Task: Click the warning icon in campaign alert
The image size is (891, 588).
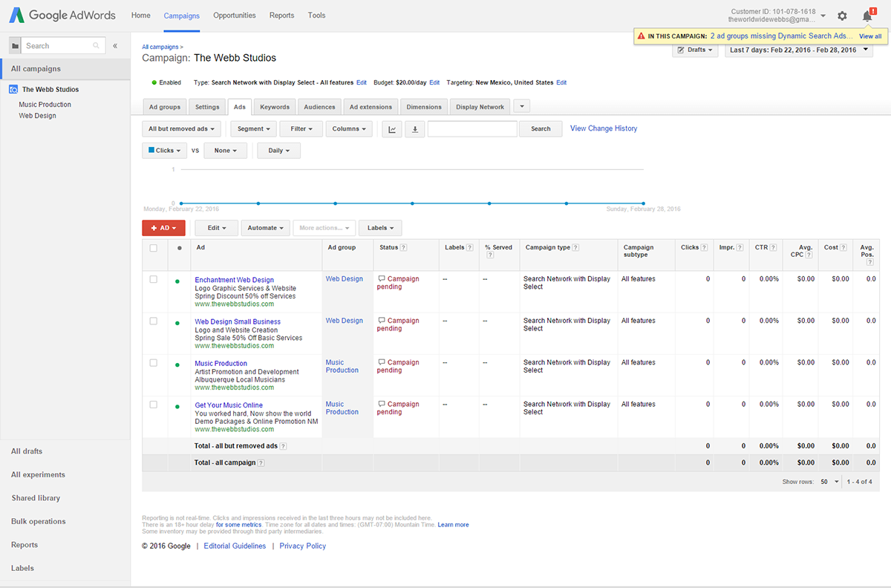Action: point(641,36)
